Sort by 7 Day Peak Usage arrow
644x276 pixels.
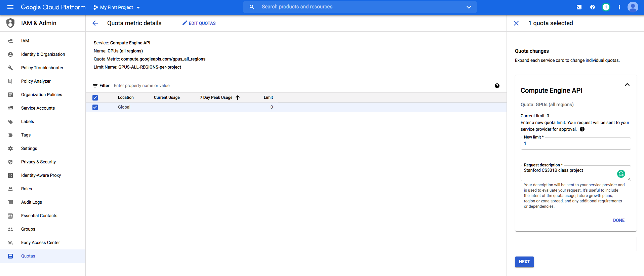238,97
